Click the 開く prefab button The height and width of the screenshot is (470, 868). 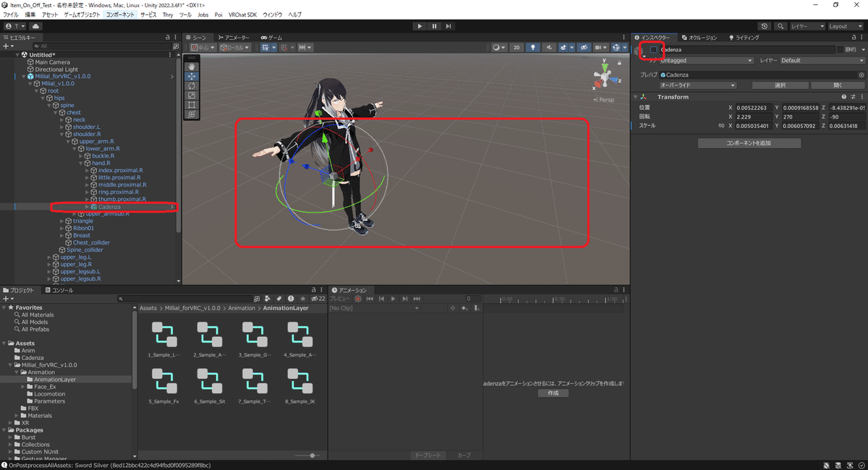coord(838,85)
